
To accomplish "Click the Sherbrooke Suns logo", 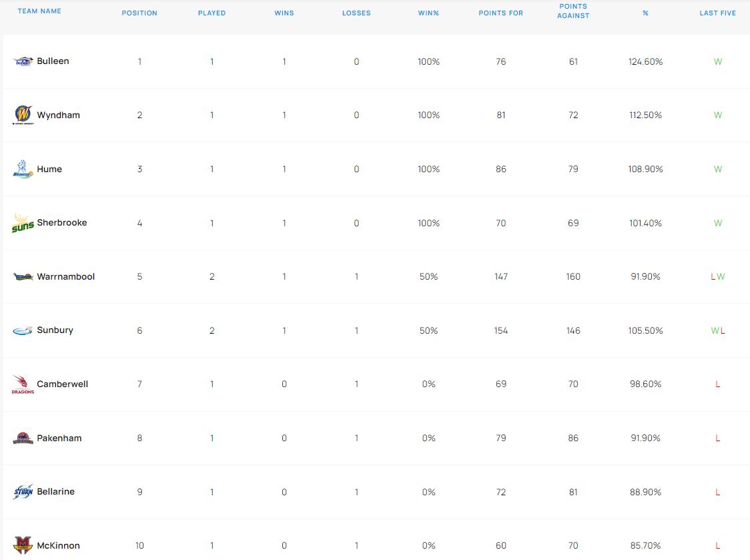I will pyautogui.click(x=23, y=223).
